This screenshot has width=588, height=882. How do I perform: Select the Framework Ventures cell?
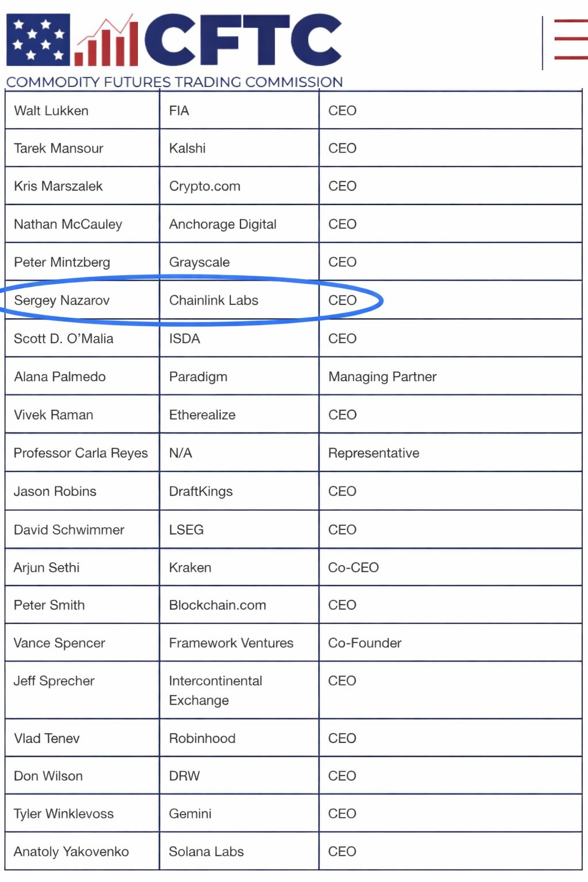(x=231, y=643)
